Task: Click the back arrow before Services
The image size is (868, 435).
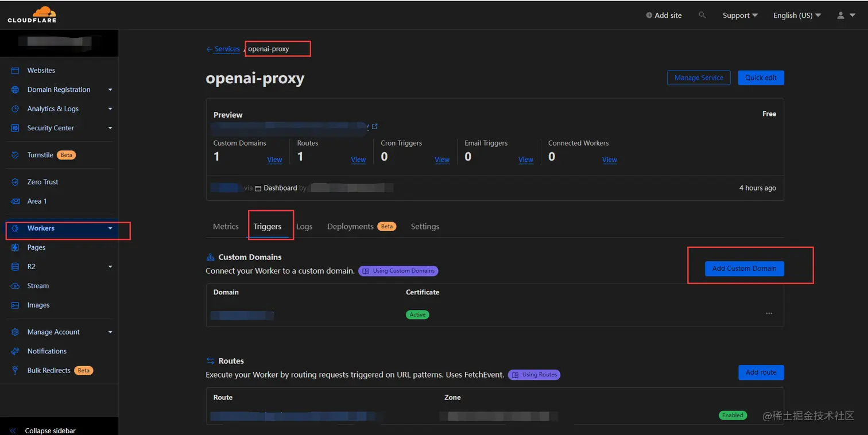Action: [209, 49]
